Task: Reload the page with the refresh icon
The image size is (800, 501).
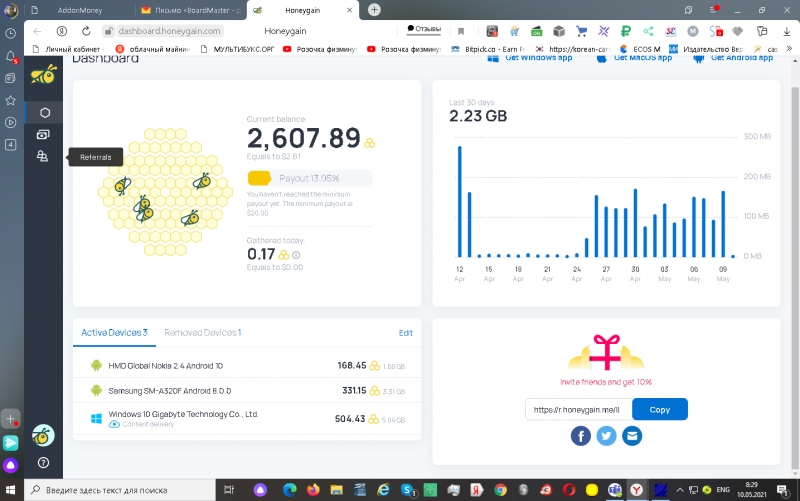Action: click(x=86, y=31)
